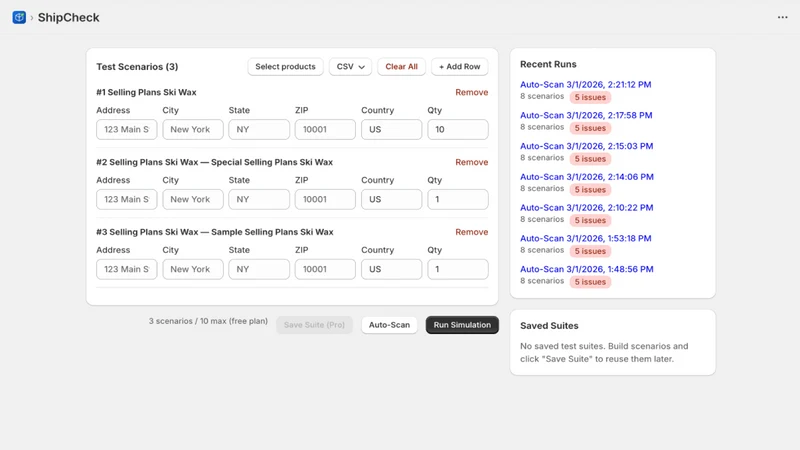Focus the Address field of scenario #2
800x450 pixels.
[127, 199]
